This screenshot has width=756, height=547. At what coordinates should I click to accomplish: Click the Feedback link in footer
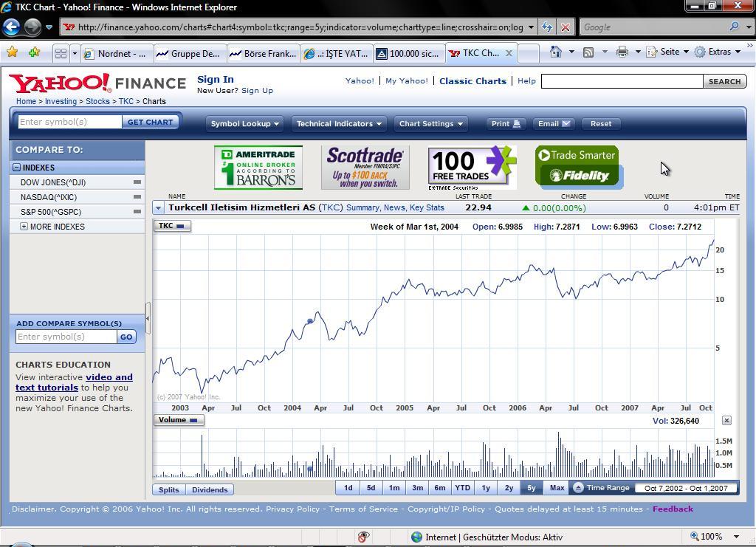[x=673, y=509]
